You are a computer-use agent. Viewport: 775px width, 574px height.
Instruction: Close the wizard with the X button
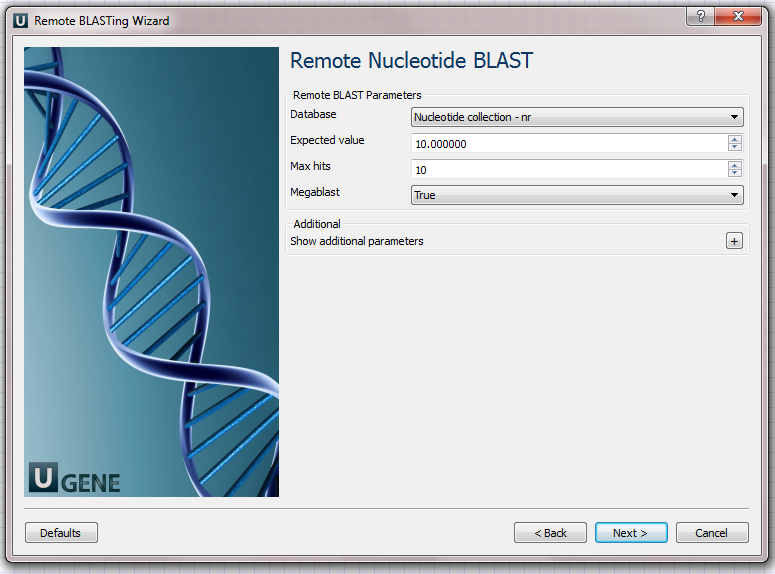738,16
